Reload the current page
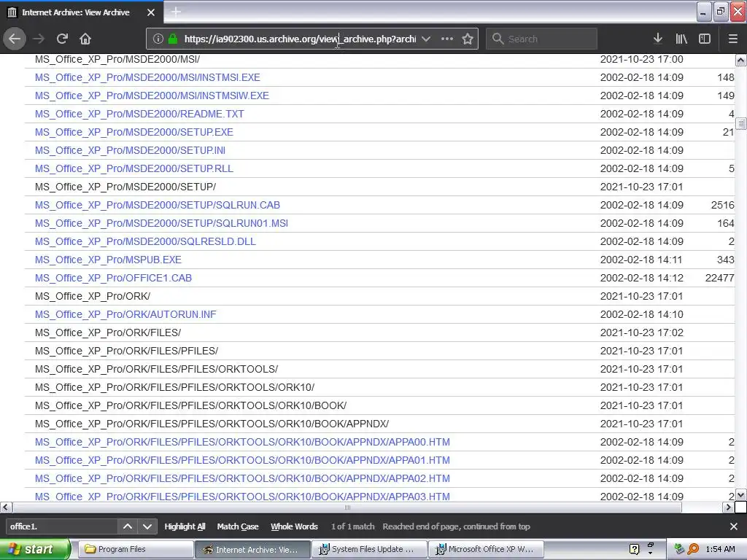 click(x=62, y=39)
